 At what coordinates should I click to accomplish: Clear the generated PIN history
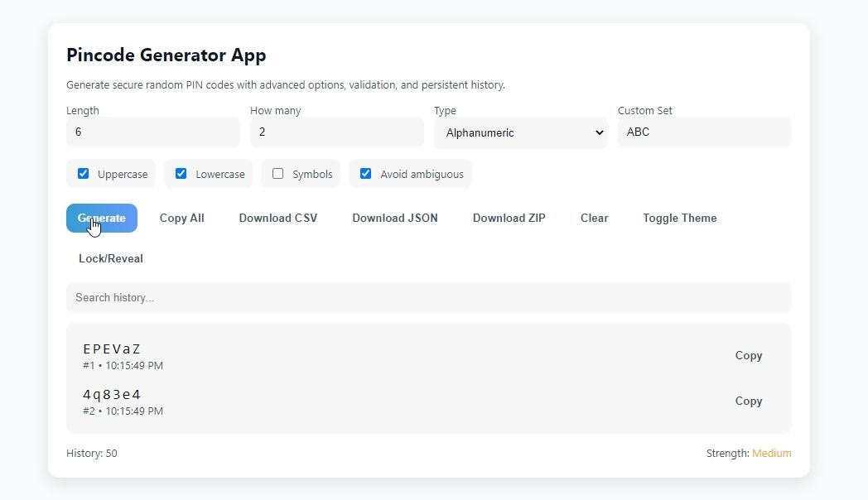594,218
